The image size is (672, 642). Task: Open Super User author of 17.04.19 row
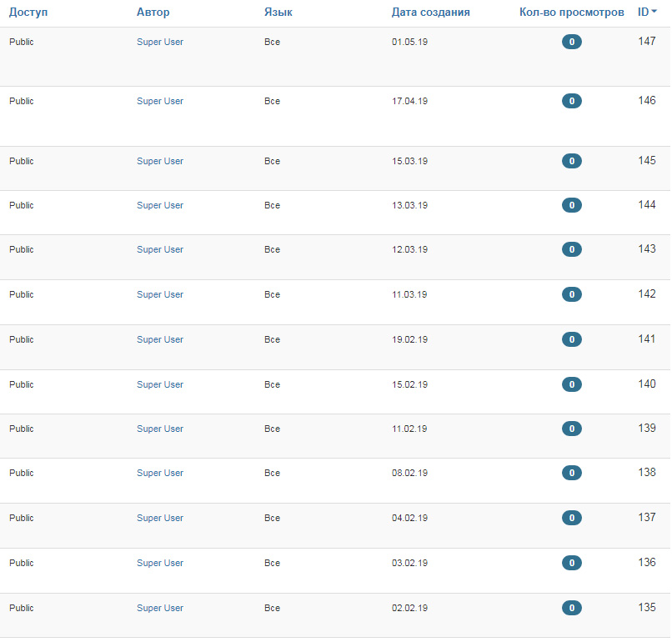(x=160, y=101)
